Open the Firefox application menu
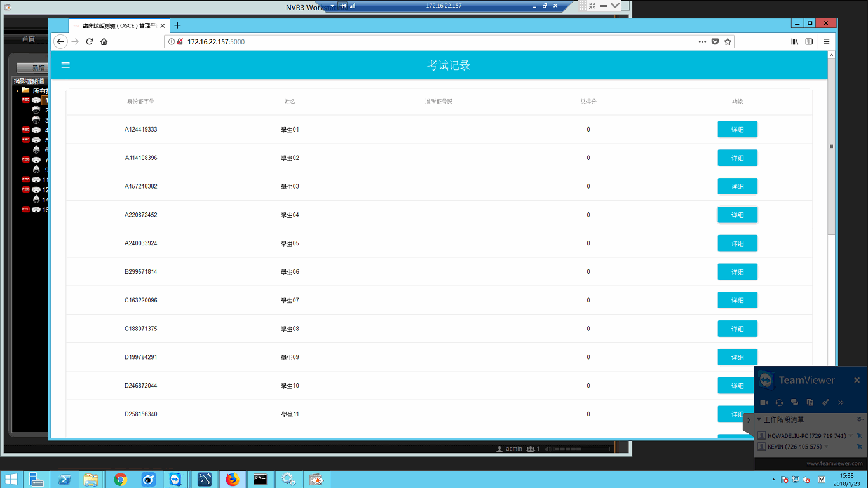This screenshot has width=868, height=488. [x=827, y=42]
